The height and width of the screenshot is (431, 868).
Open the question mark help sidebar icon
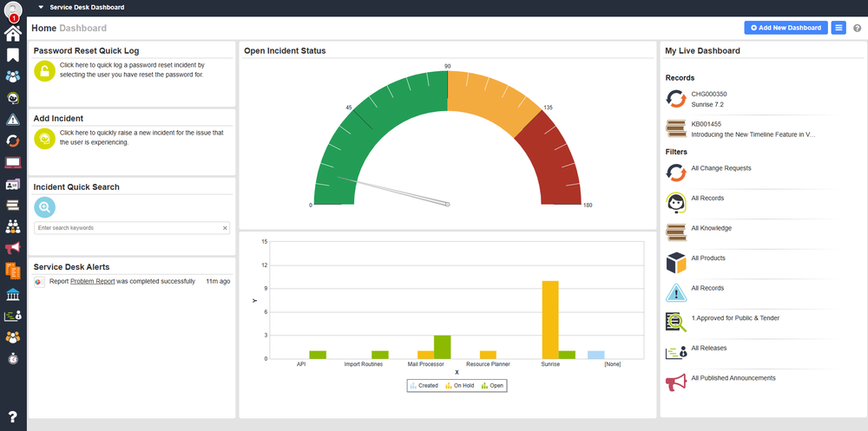point(13,416)
